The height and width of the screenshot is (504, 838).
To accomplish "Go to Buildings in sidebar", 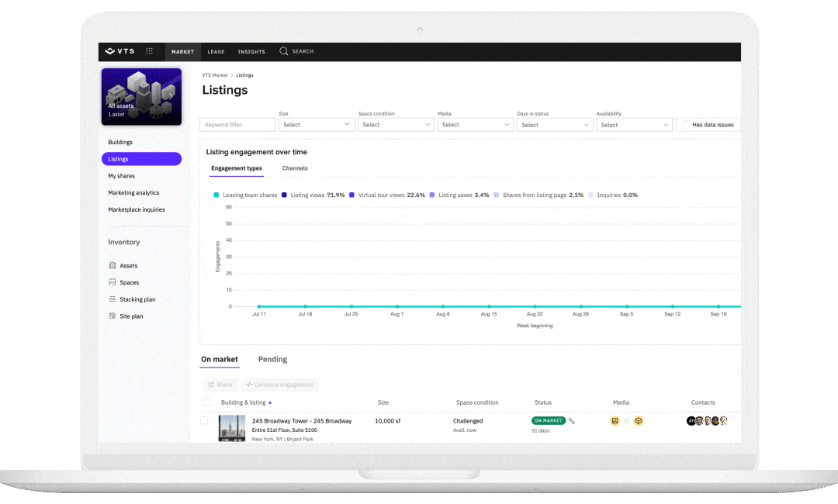I will tap(120, 142).
